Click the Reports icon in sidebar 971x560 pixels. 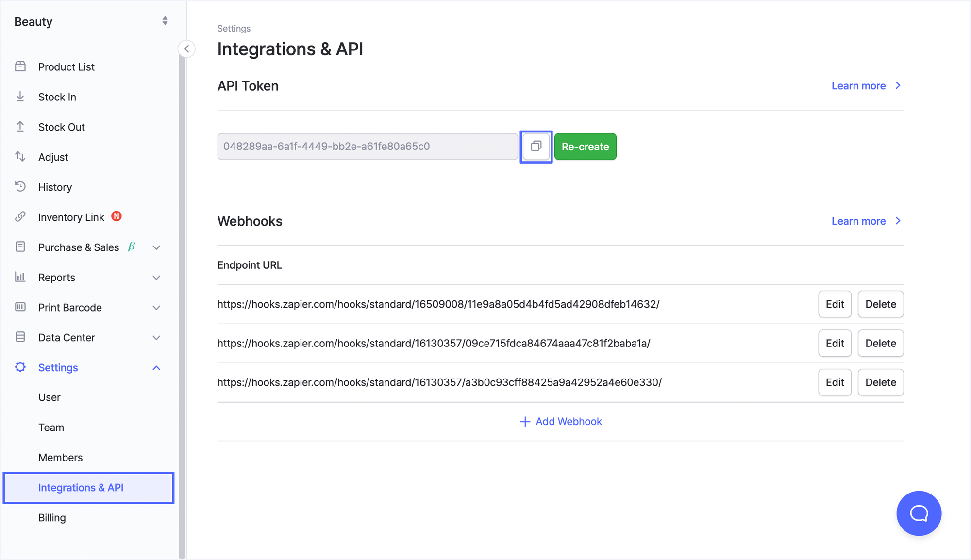coord(20,277)
